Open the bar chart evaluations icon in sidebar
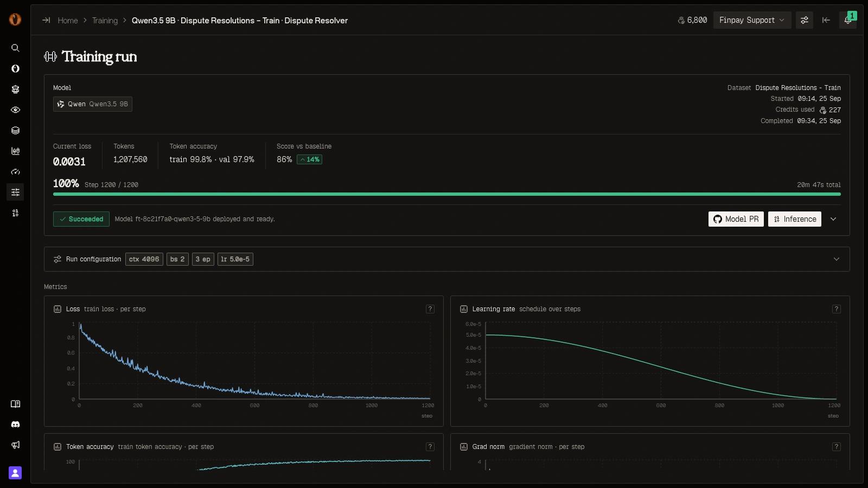The width and height of the screenshot is (868, 488). coord(15,151)
